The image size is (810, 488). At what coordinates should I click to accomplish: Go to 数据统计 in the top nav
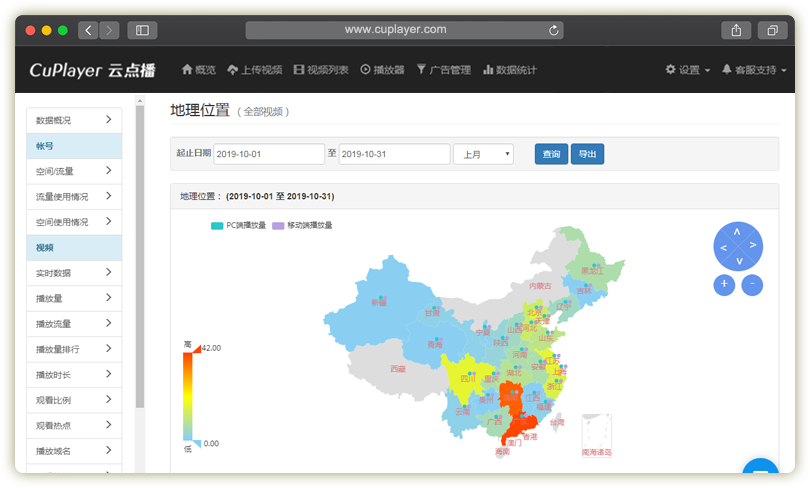click(510, 70)
